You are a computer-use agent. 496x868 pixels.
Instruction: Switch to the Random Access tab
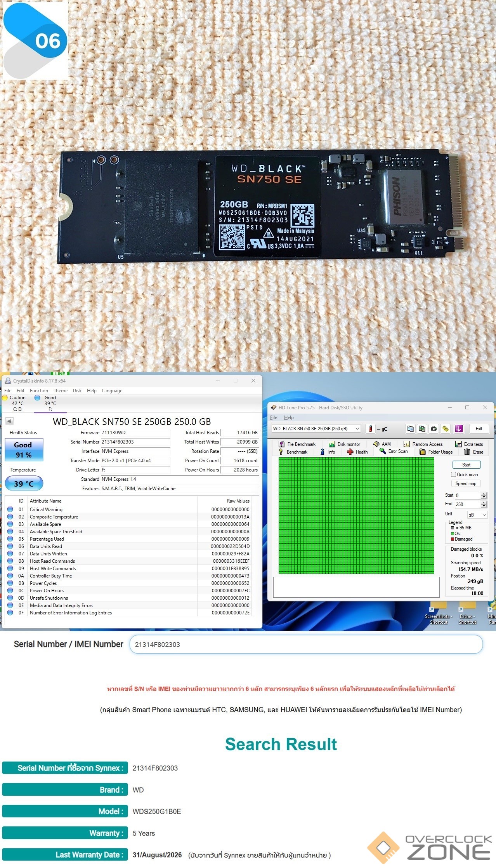[423, 444]
